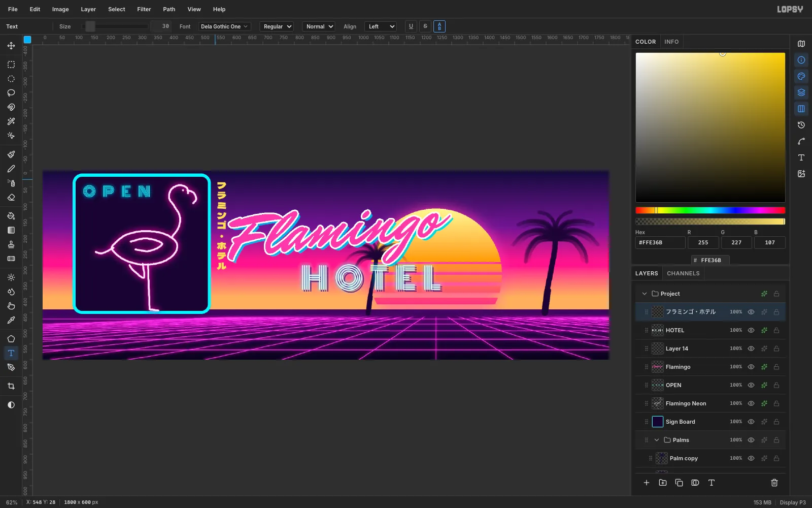This screenshot has height=508, width=812.
Task: Switch to the Channels tab
Action: click(683, 273)
